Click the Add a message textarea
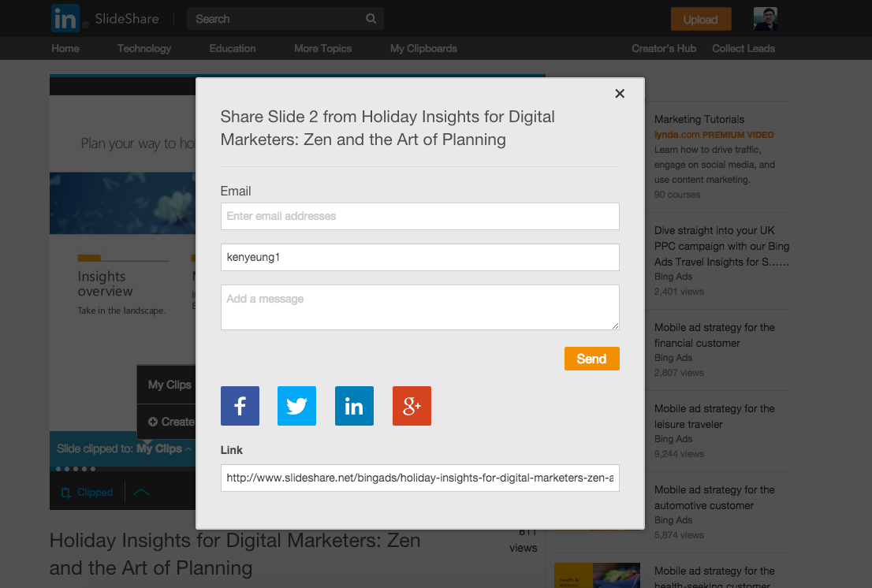 click(420, 307)
